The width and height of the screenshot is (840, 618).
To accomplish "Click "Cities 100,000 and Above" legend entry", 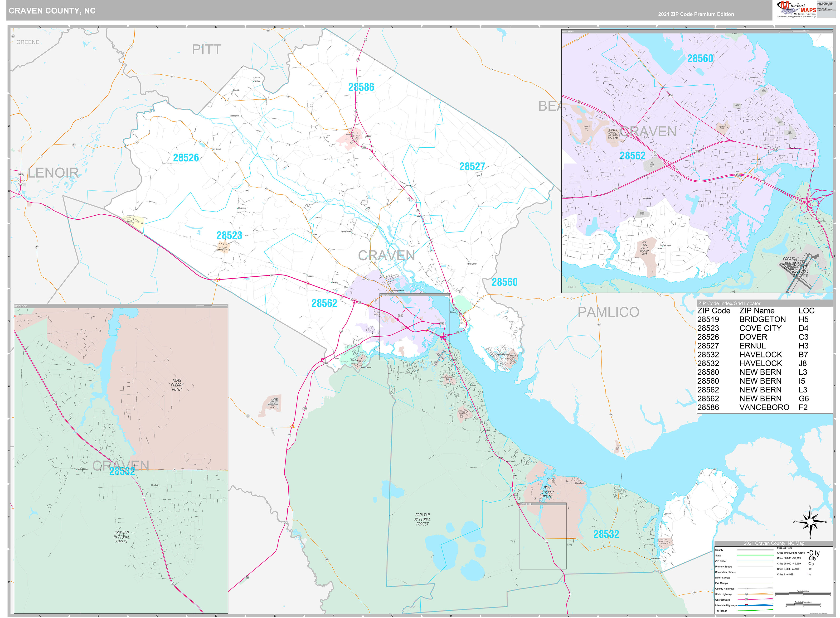I will (791, 553).
